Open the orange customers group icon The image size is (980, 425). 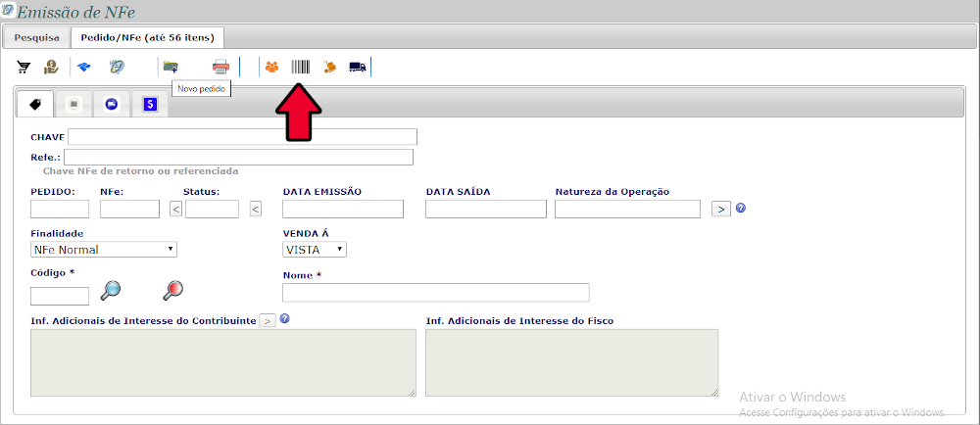coord(271,68)
